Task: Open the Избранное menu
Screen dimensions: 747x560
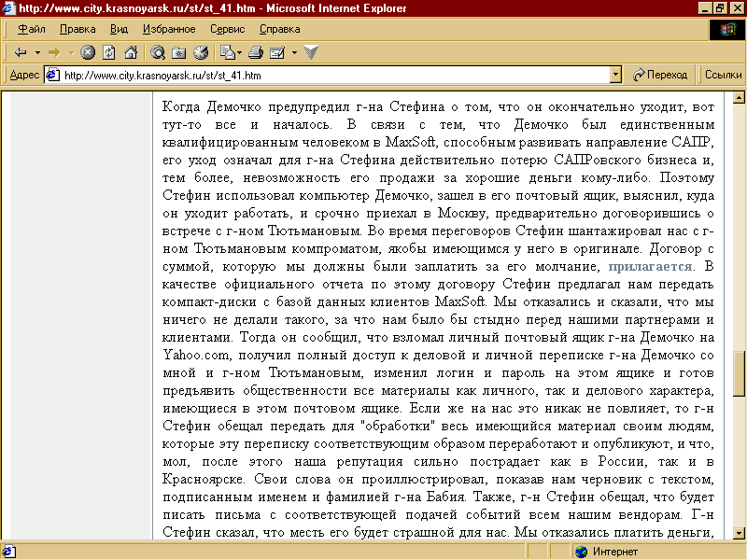Action: click(169, 29)
